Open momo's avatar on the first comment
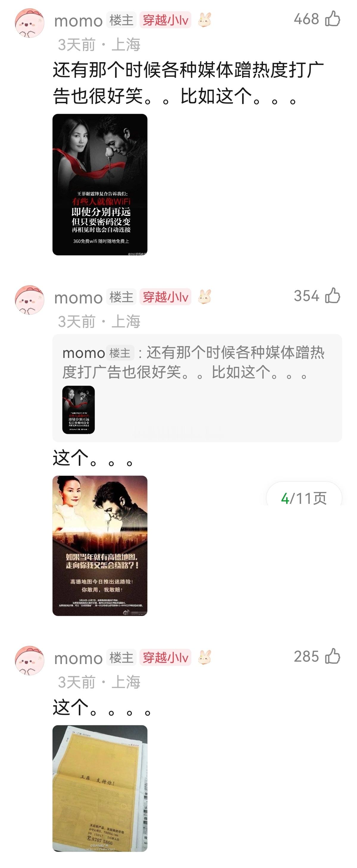The image size is (357, 868). (x=30, y=23)
